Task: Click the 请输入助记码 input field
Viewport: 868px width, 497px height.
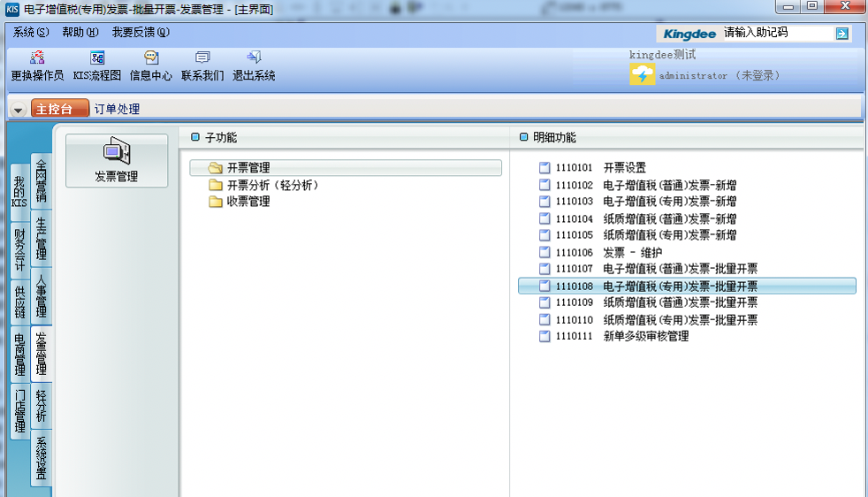Action: 776,33
